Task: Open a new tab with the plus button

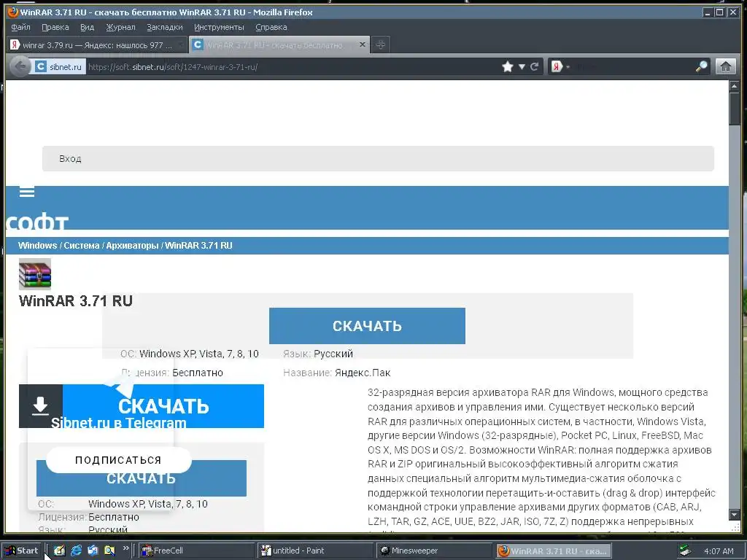Action: click(x=380, y=44)
